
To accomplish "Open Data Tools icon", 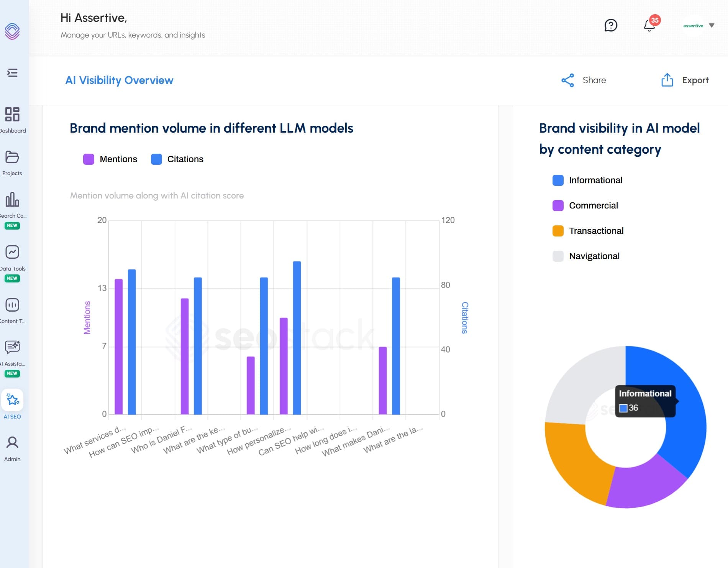I will (12, 252).
